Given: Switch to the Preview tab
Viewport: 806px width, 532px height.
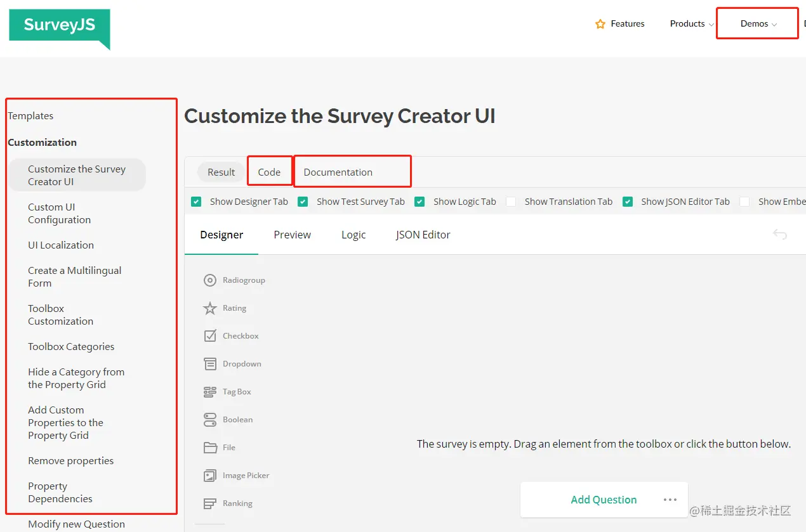Looking at the screenshot, I should point(292,235).
